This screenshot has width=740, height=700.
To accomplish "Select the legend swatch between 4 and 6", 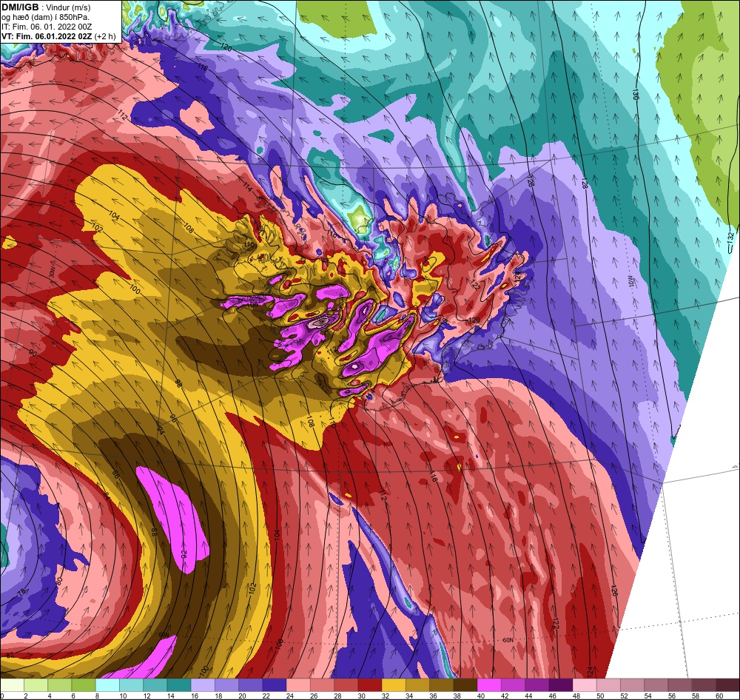I will click(x=59, y=685).
